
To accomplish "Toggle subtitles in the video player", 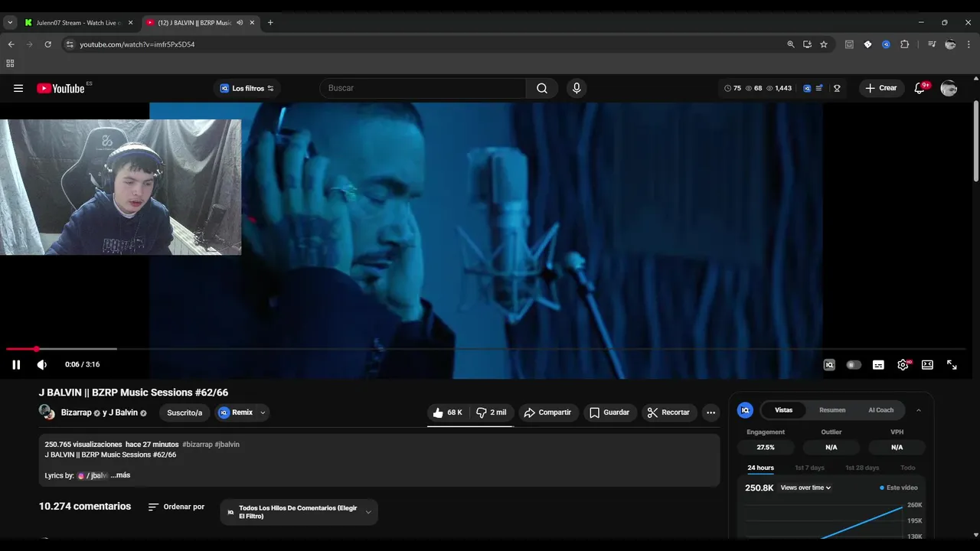I will tap(878, 365).
